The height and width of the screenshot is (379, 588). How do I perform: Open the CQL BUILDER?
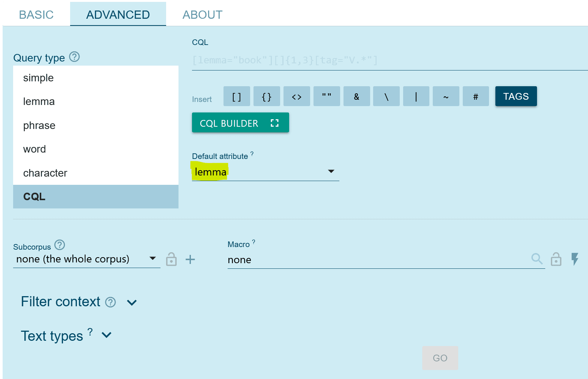point(240,123)
